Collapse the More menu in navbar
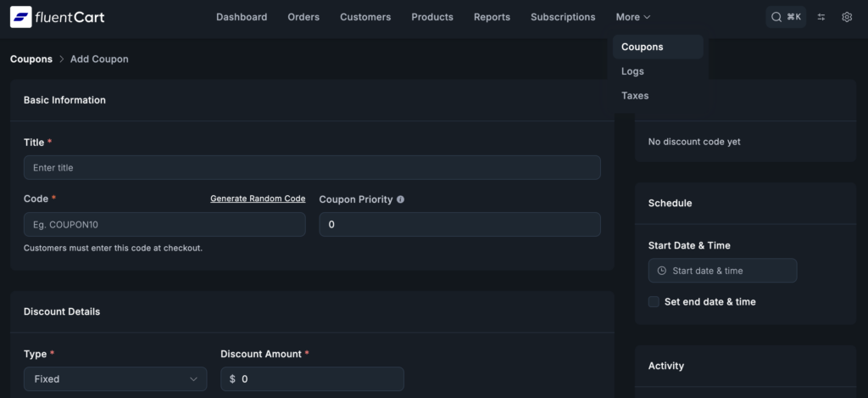 coord(633,17)
